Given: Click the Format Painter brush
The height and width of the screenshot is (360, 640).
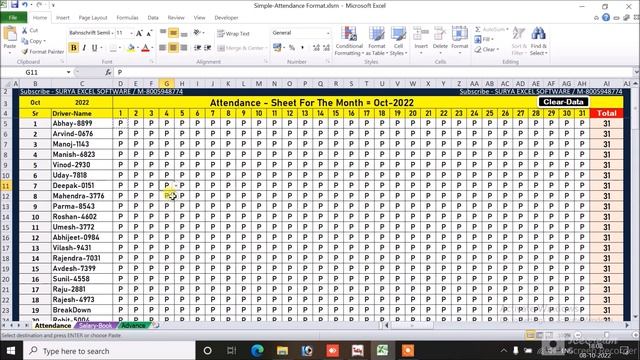Looking at the screenshot, I should coord(25,52).
